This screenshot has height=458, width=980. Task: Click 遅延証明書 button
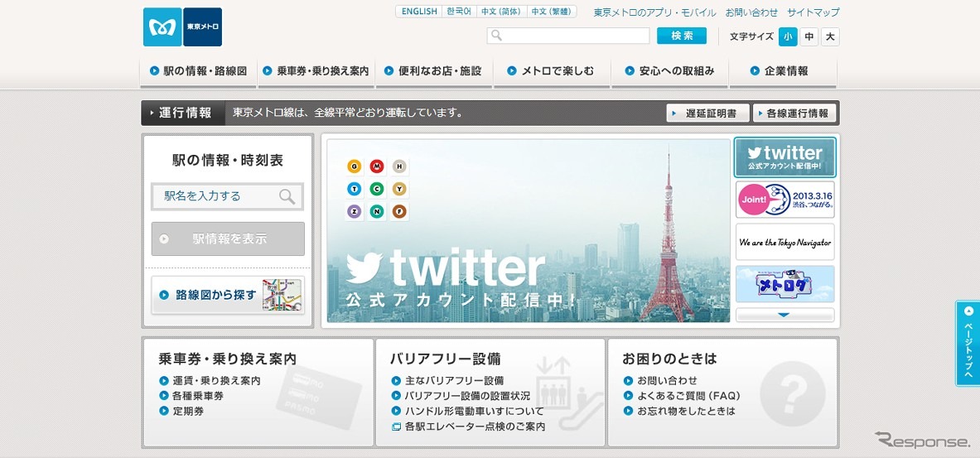(x=707, y=113)
